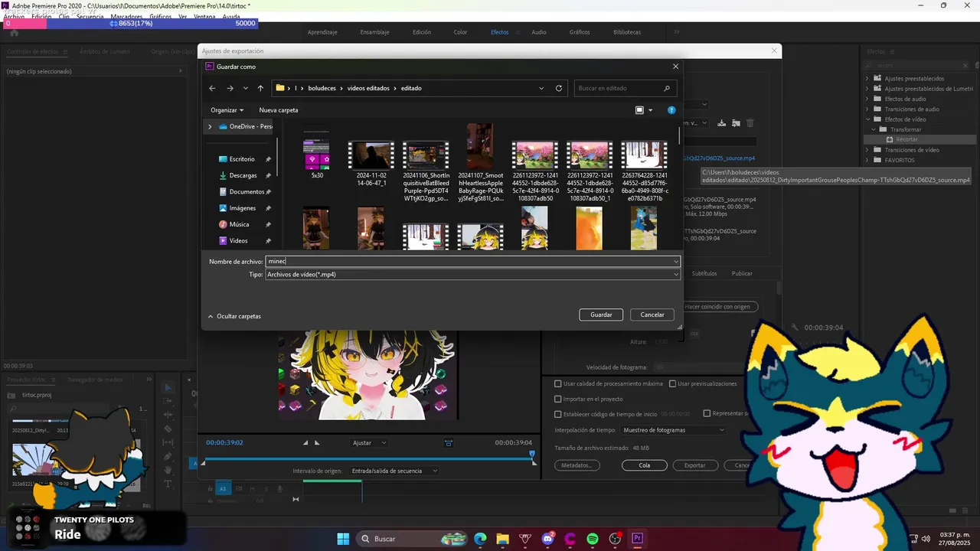Click the Premiere home icon

coord(14,32)
